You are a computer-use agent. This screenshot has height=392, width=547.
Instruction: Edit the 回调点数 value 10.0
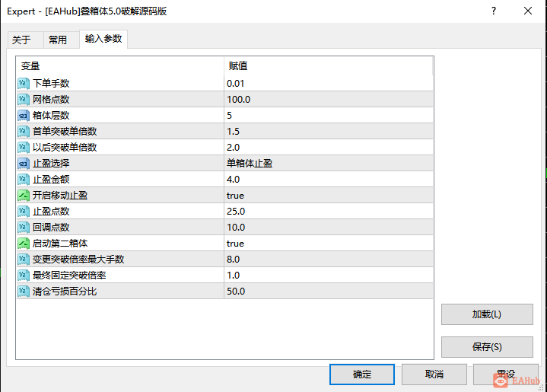click(328, 228)
